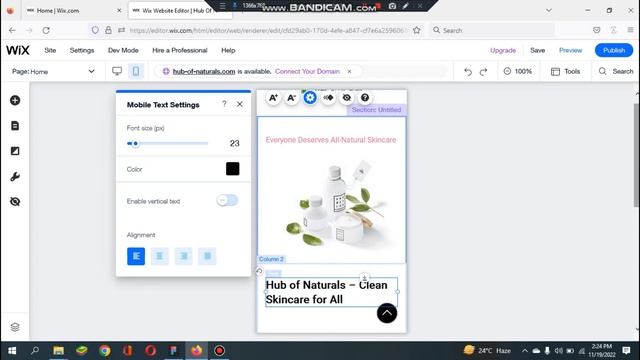This screenshot has height=360, width=640.
Task: Click the Upgrade link
Action: [x=503, y=50]
